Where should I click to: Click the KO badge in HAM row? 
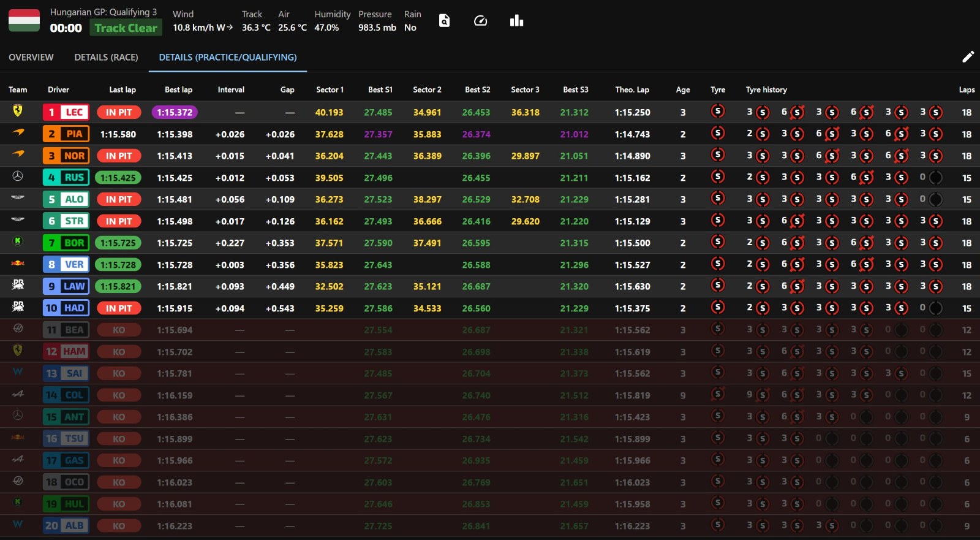pyautogui.click(x=119, y=352)
